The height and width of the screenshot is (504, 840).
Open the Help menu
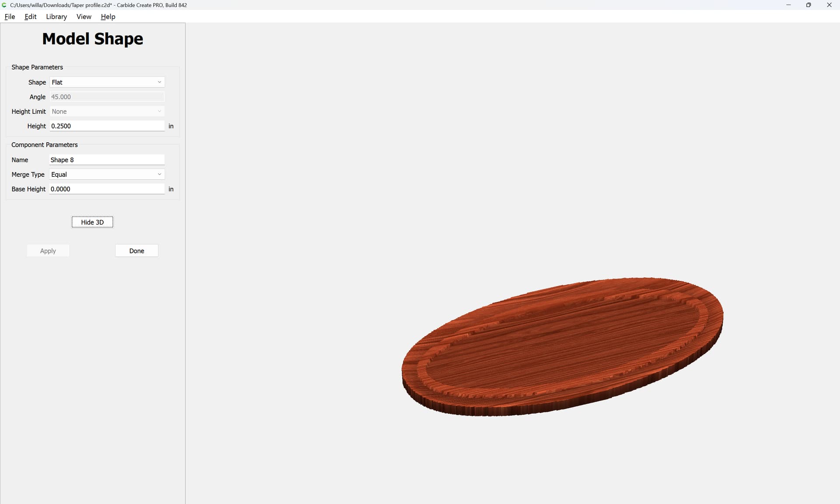coord(108,17)
